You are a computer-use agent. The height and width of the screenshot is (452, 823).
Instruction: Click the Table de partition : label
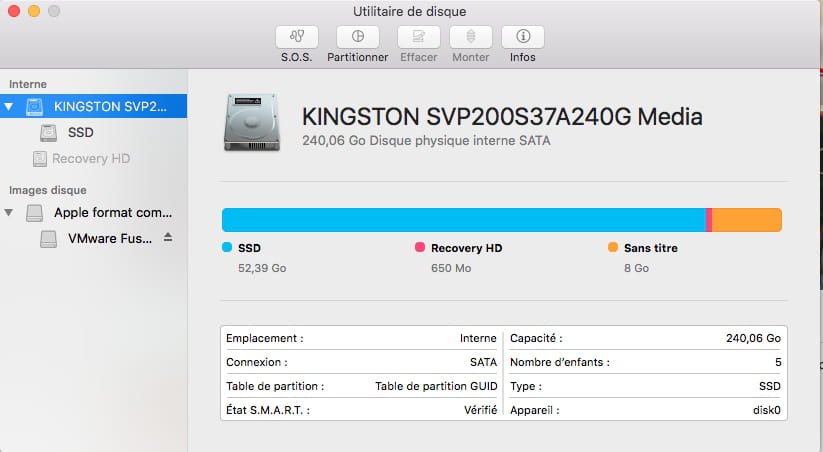(x=275, y=386)
